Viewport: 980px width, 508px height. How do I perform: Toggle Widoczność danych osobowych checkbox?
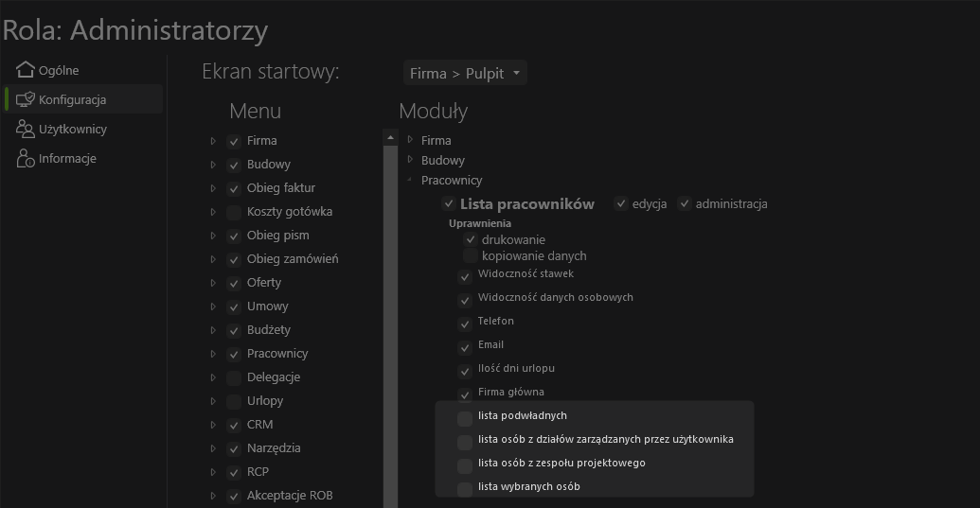(464, 301)
